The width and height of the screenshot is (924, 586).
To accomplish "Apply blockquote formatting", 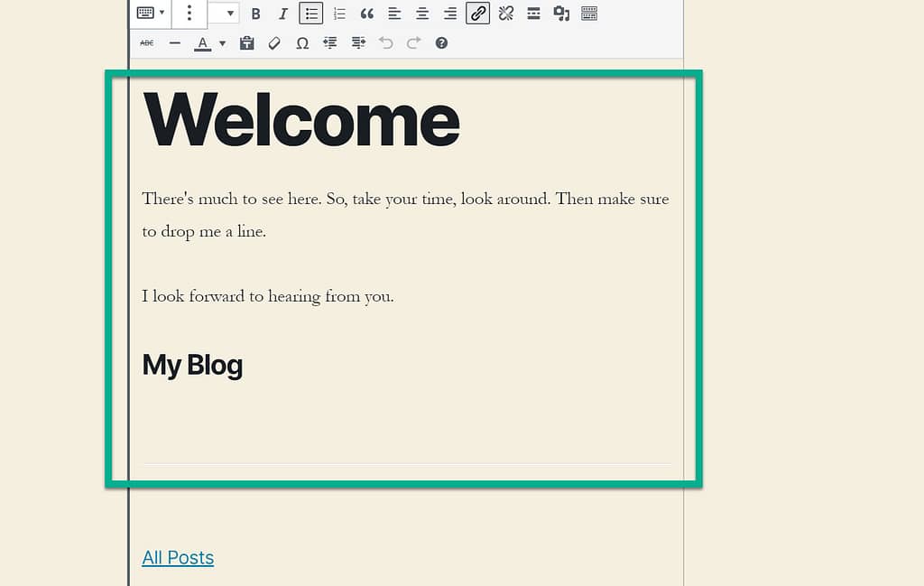I will [366, 14].
